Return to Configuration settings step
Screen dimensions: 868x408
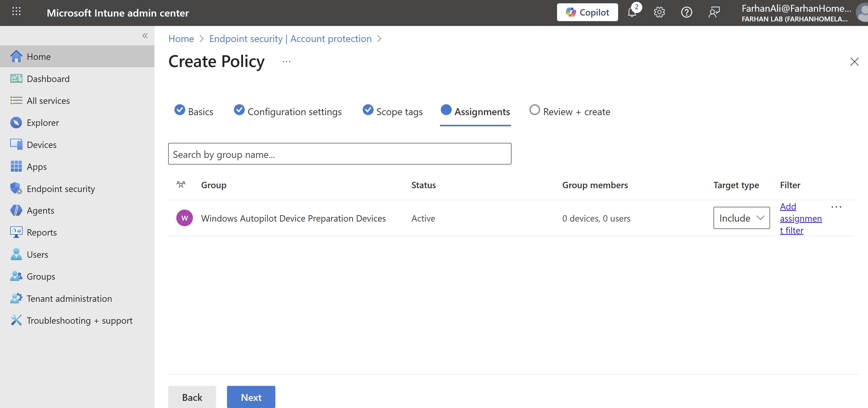(x=288, y=112)
